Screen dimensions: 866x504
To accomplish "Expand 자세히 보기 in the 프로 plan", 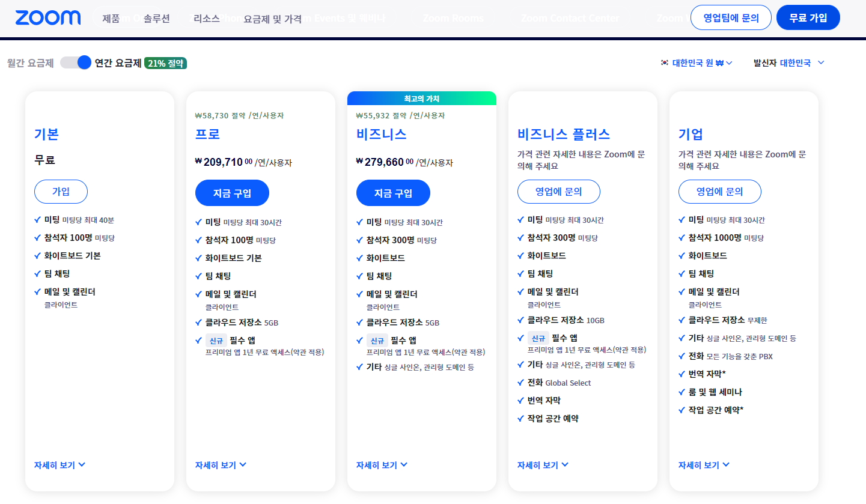I will coord(221,465).
